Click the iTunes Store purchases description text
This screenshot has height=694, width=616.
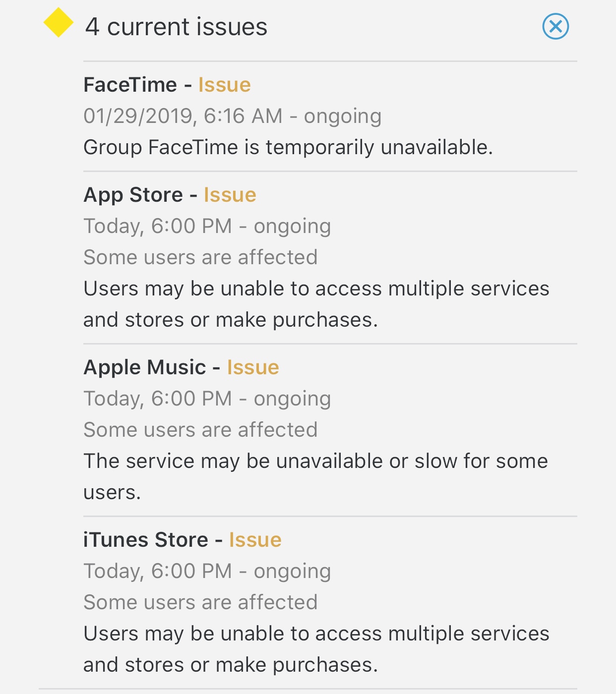point(315,649)
